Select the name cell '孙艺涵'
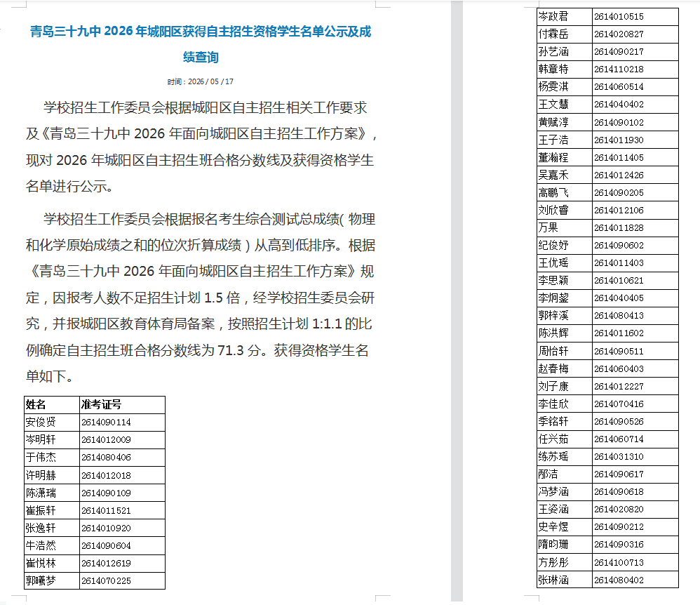 [565, 52]
